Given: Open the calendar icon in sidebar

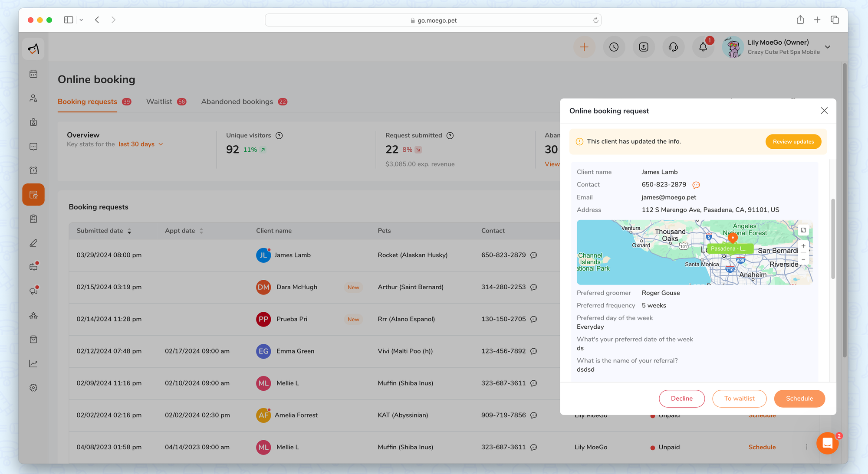Looking at the screenshot, I should coord(33,74).
